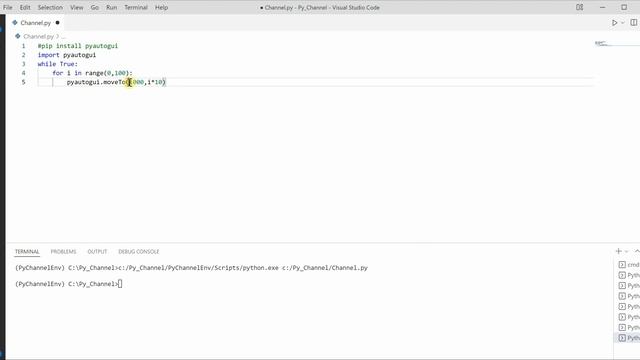Click the 'while True:' code line
Viewport: 640px width, 360px height.
58,64
